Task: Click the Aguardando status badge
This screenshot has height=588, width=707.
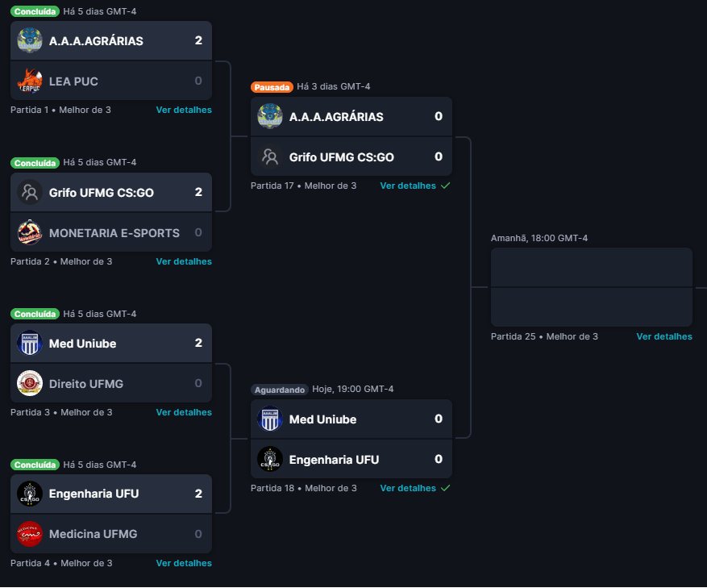Action: point(280,390)
